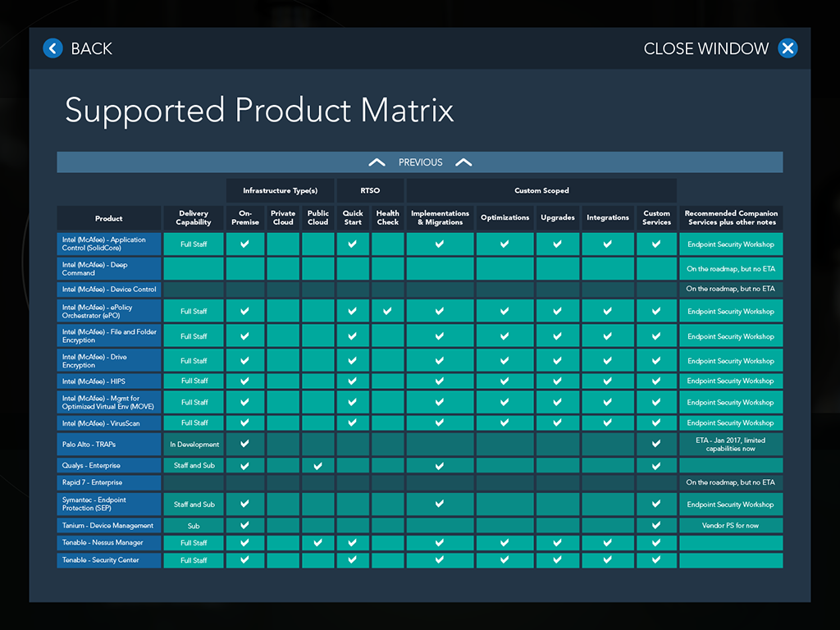Click the chevron right of PREVIOUS
This screenshot has width=840, height=630.
463,162
